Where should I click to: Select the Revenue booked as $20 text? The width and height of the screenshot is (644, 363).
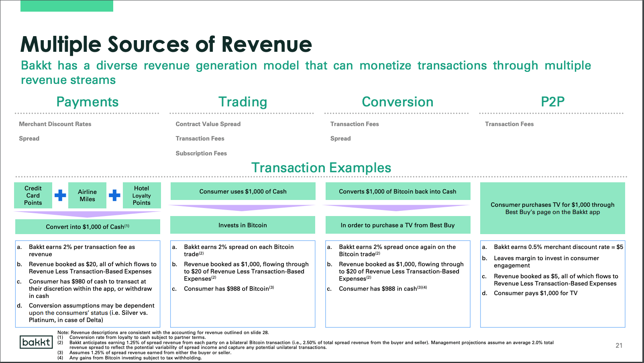click(x=93, y=268)
